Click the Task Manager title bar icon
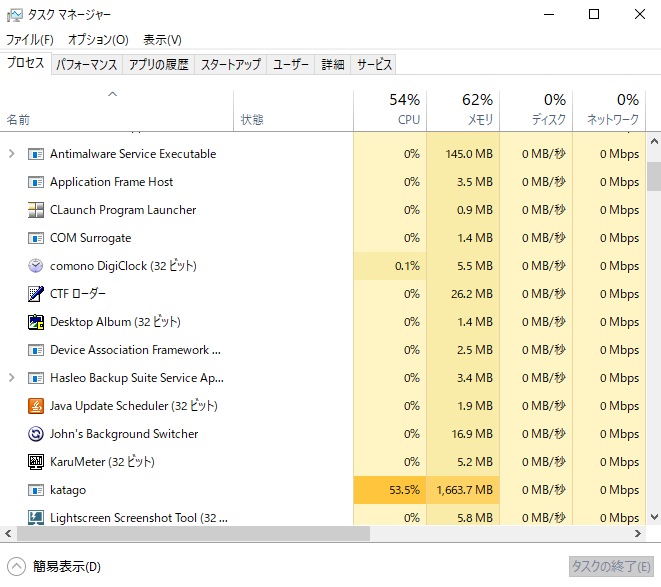The width and height of the screenshot is (661, 587). pyautogui.click(x=15, y=15)
